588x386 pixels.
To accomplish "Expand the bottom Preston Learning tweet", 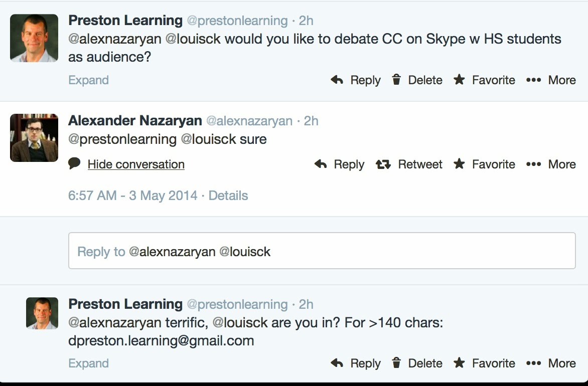I will click(x=88, y=363).
